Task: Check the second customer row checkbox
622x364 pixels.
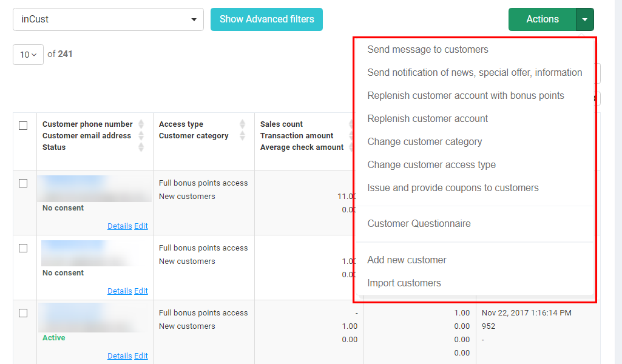Action: click(x=23, y=248)
